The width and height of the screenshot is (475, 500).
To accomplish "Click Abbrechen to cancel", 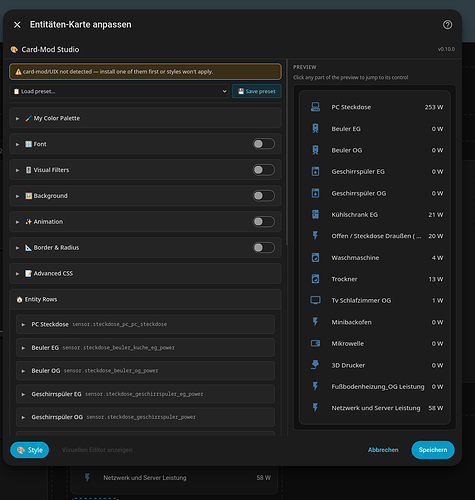I will 383,450.
